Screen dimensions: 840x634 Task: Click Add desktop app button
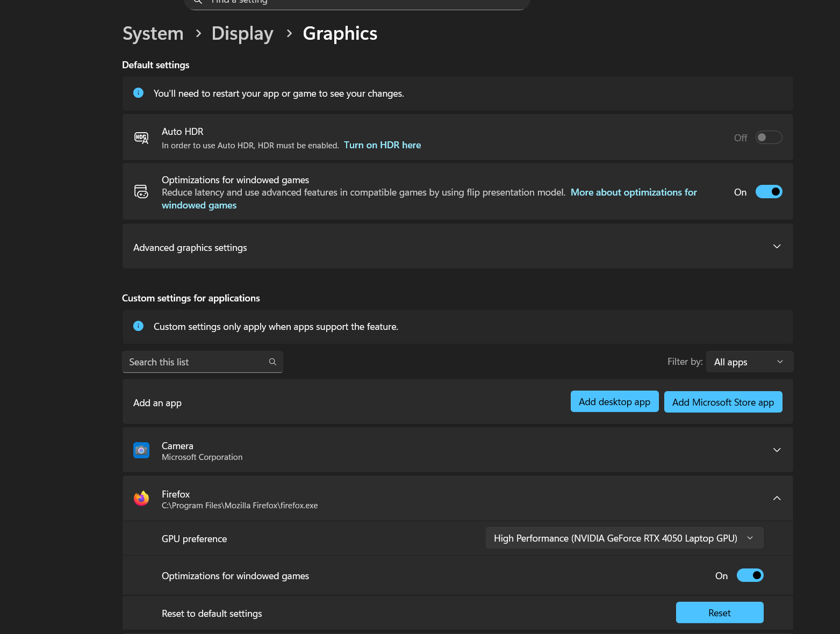pos(614,402)
